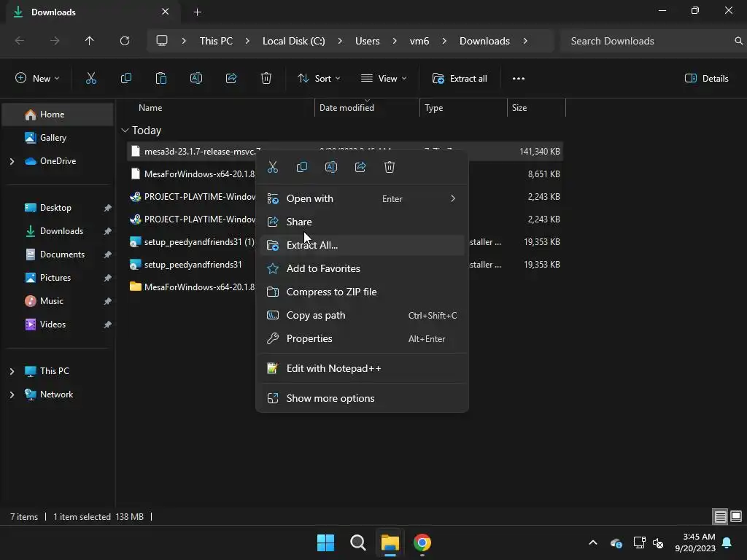747x560 pixels.
Task: Toggle the Details pane button
Action: pyautogui.click(x=706, y=79)
